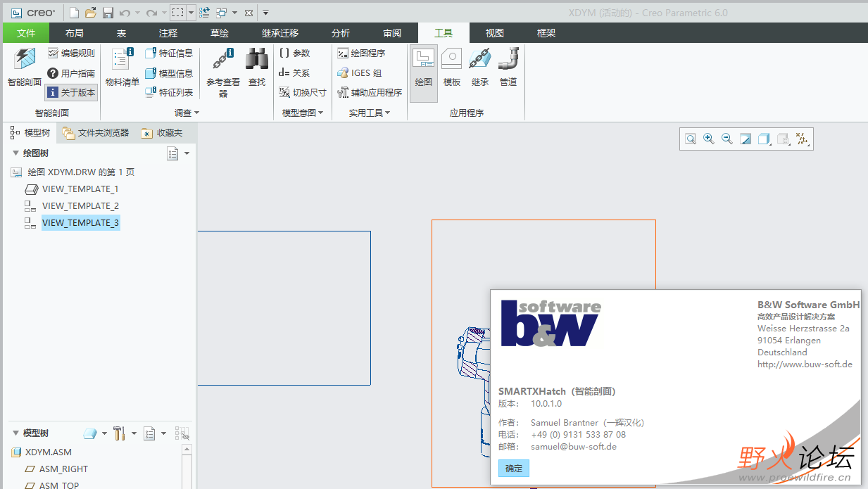Toggle 切换尺寸 switch dimensions
This screenshot has width=868, height=489.
pos(303,92)
